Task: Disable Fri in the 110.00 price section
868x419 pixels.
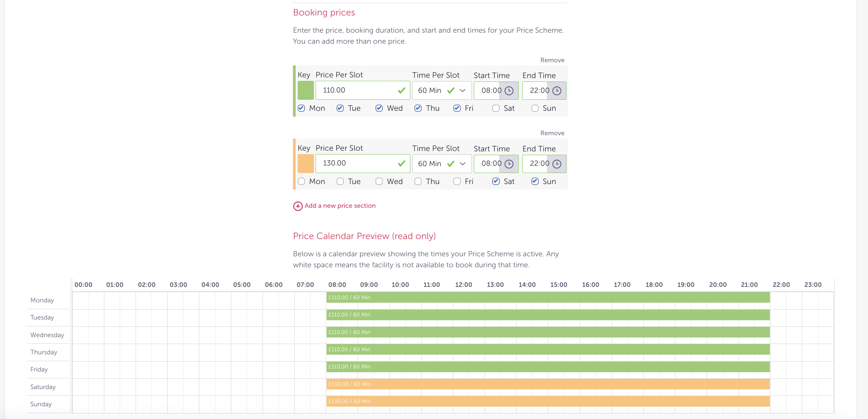Action: [457, 108]
